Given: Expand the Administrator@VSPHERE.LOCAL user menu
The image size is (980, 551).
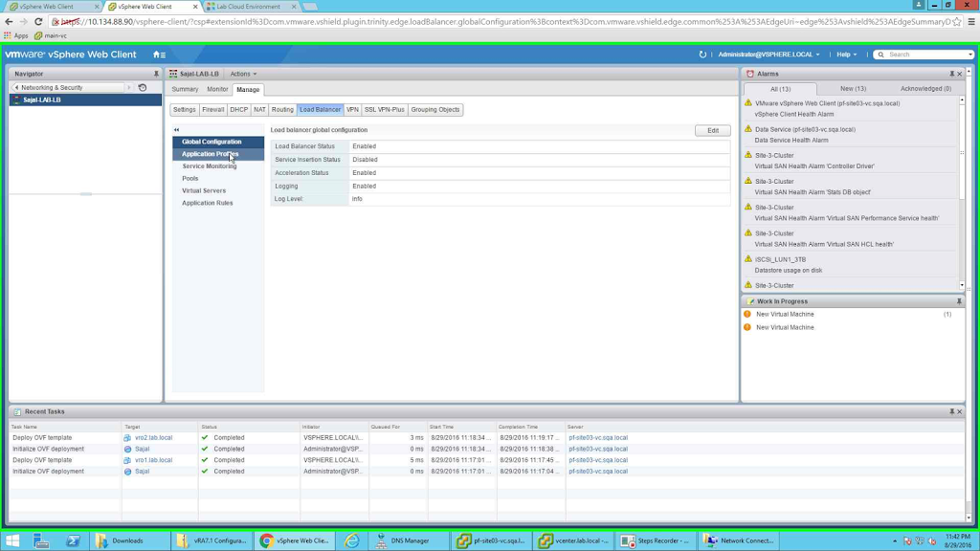Looking at the screenshot, I should point(768,55).
